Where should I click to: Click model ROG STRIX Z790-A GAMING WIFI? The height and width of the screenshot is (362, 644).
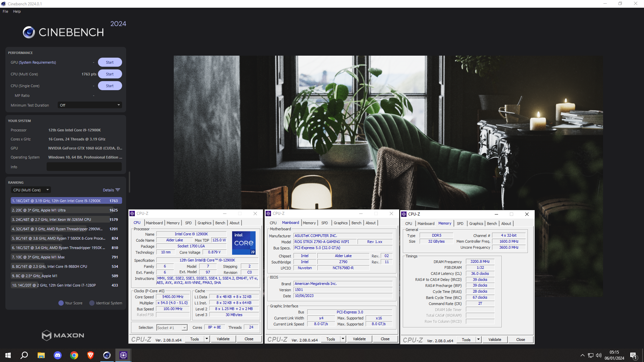(324, 242)
